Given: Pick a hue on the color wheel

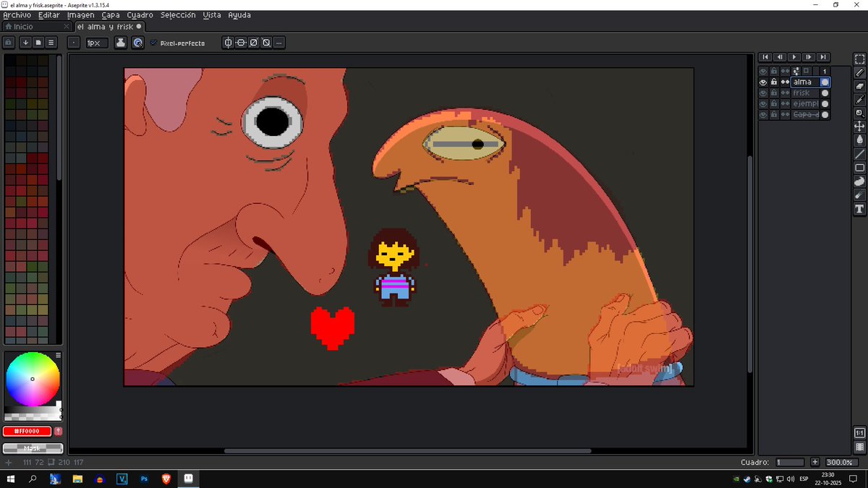Looking at the screenshot, I should pyautogui.click(x=32, y=380).
